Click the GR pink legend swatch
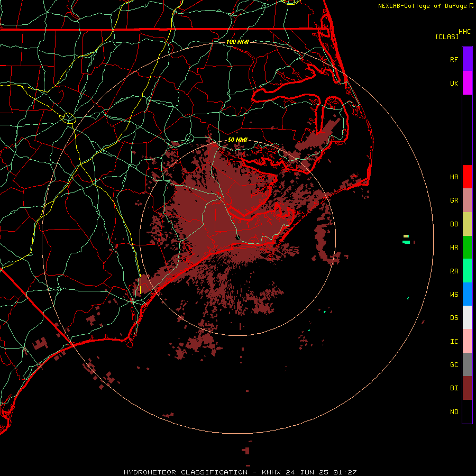This screenshot has height=476, width=476. coord(467,200)
